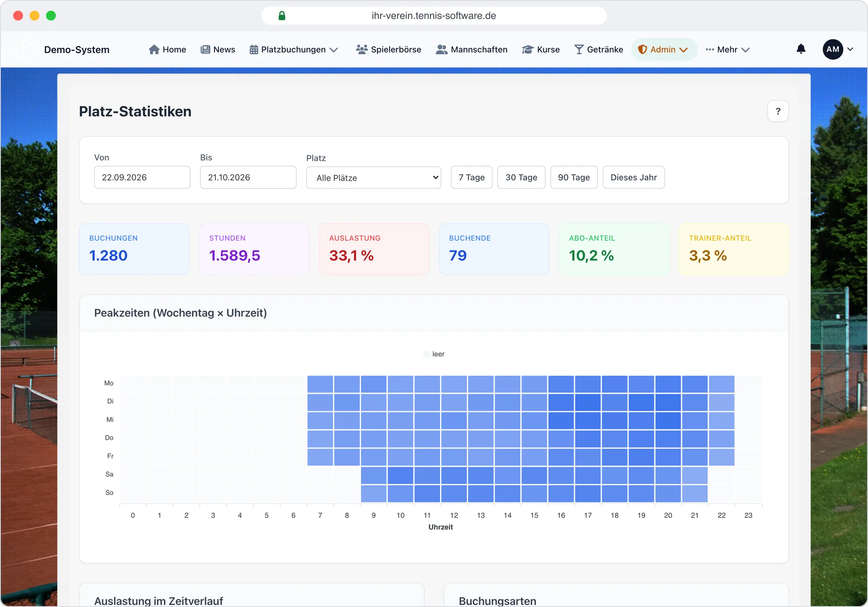
Task: Click the Buchungen 1.280 stat card
Action: tap(134, 249)
